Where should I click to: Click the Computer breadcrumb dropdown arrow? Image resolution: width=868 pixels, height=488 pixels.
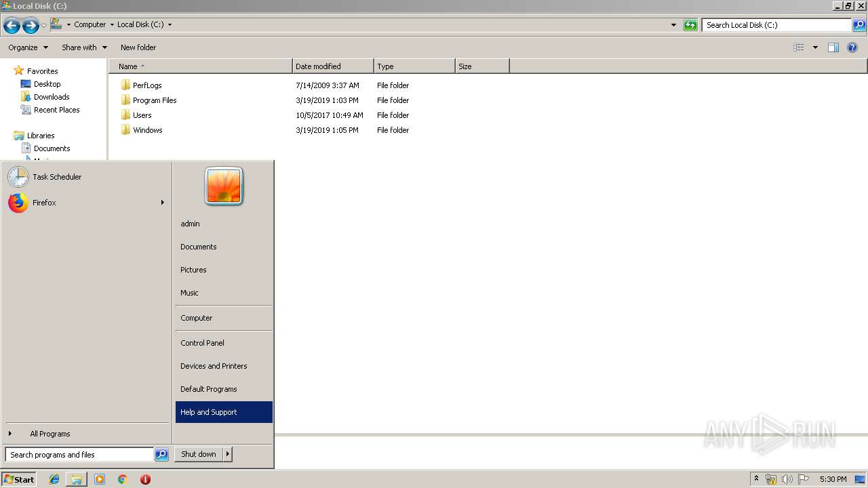point(112,25)
